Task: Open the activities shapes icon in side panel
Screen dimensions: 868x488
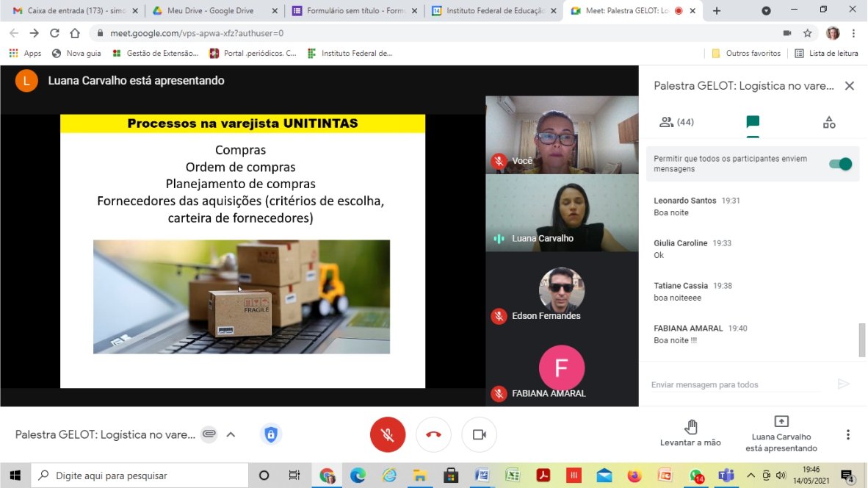Action: [x=829, y=123]
